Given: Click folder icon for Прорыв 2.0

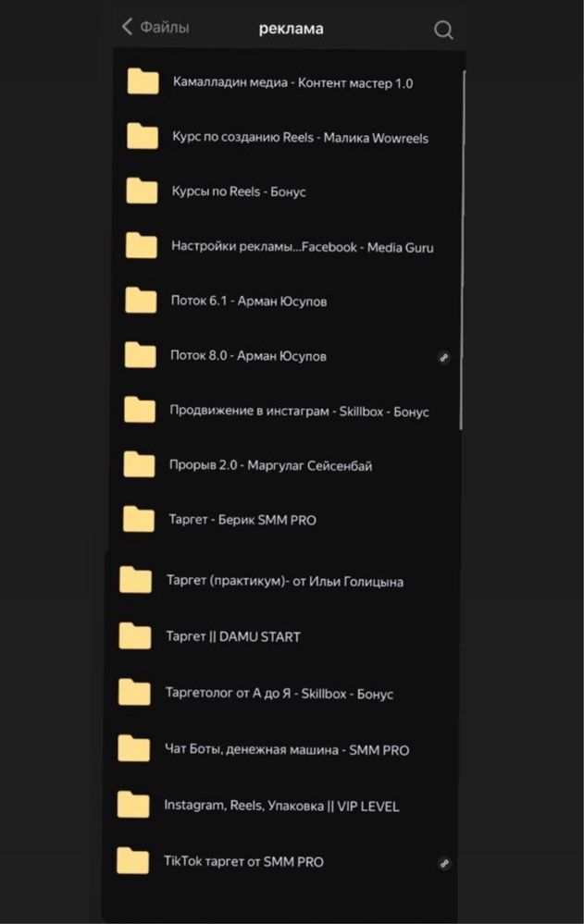Looking at the screenshot, I should pos(139,464).
